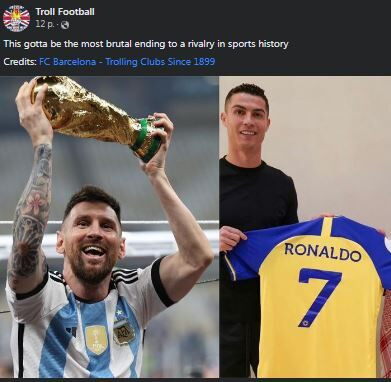Screen dimensions: 391x382
Task: Click the three black shoulder stripes on jersey
Action: tap(125, 275)
